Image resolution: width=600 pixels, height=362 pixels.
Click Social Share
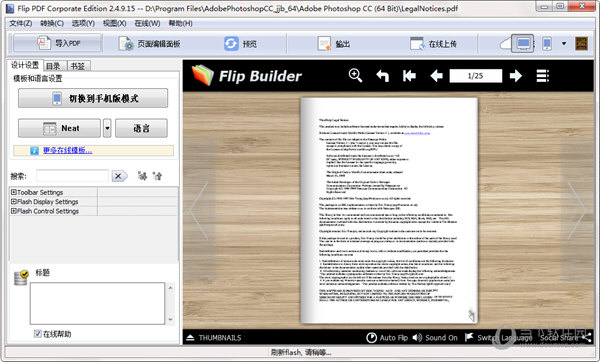click(566, 338)
